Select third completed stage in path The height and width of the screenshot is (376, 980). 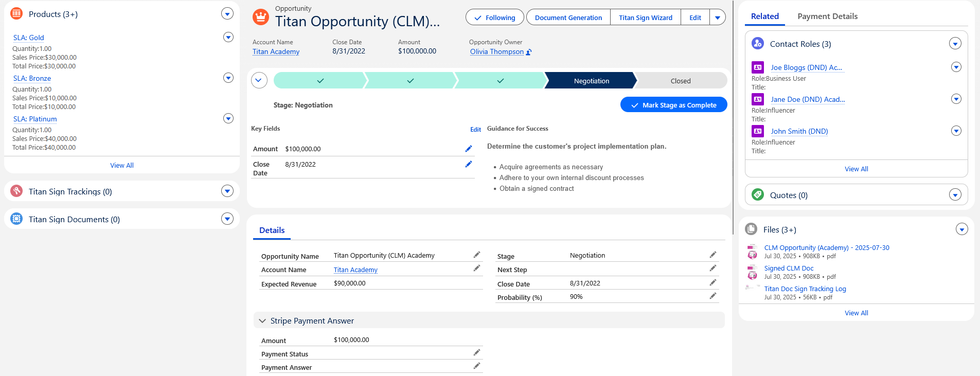pyautogui.click(x=501, y=81)
